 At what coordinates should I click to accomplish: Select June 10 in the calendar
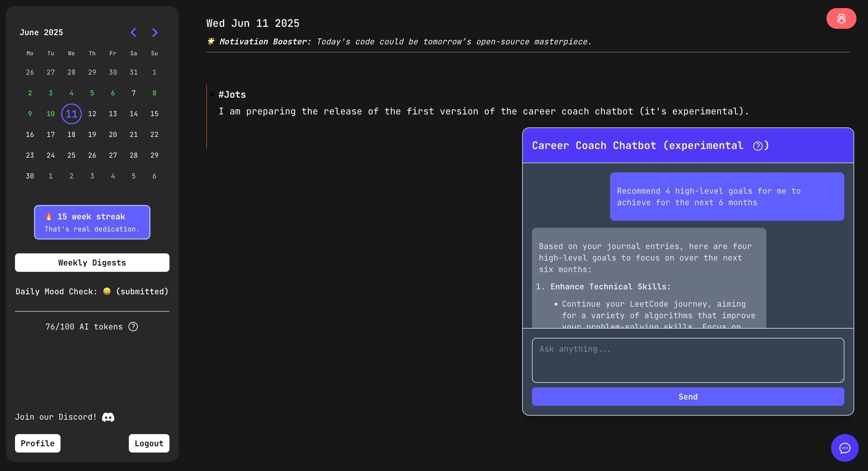[x=50, y=114]
